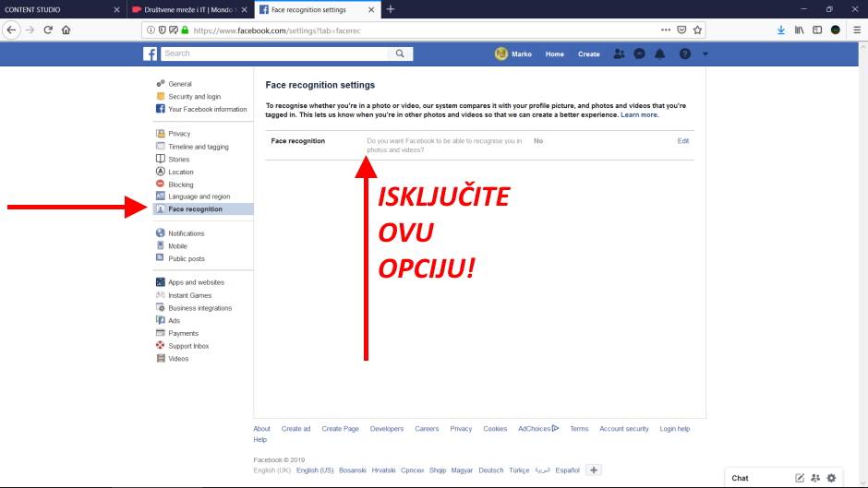Click the notifications bell icon
This screenshot has height=488, width=868.
(x=659, y=54)
